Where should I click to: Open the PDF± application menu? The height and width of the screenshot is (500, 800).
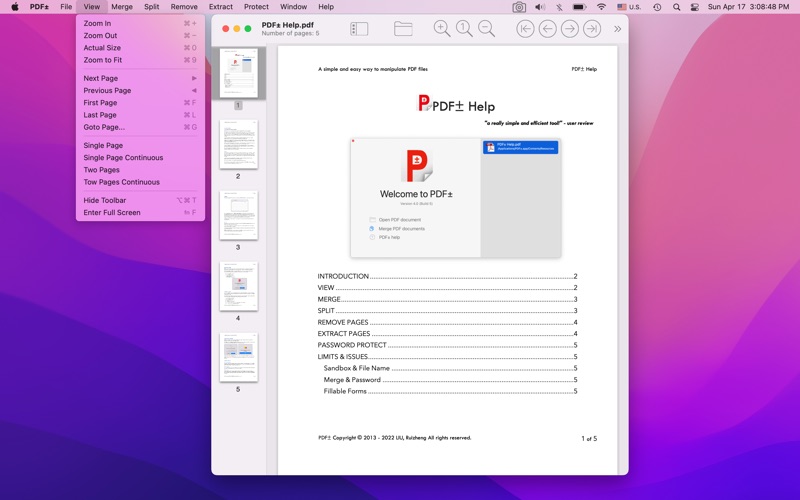[39, 7]
